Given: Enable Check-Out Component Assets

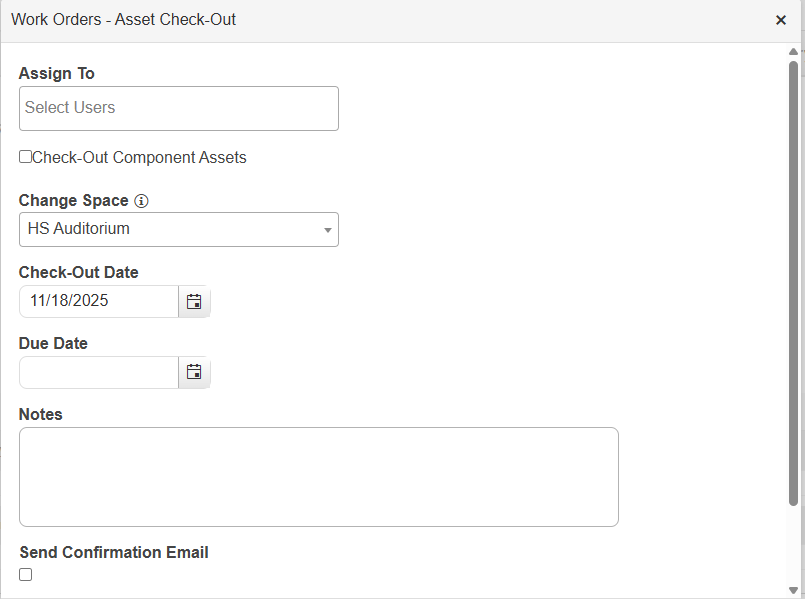Looking at the screenshot, I should tap(24, 157).
